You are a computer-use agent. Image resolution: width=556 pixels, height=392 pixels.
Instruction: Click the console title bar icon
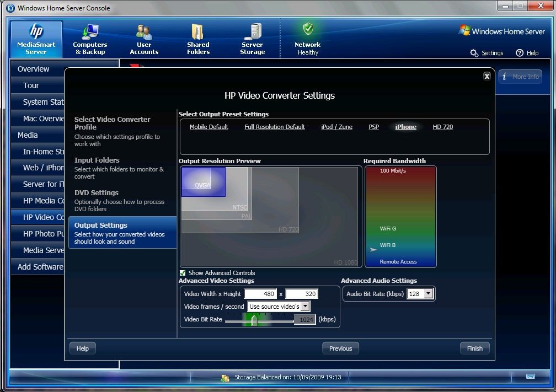pos(10,8)
